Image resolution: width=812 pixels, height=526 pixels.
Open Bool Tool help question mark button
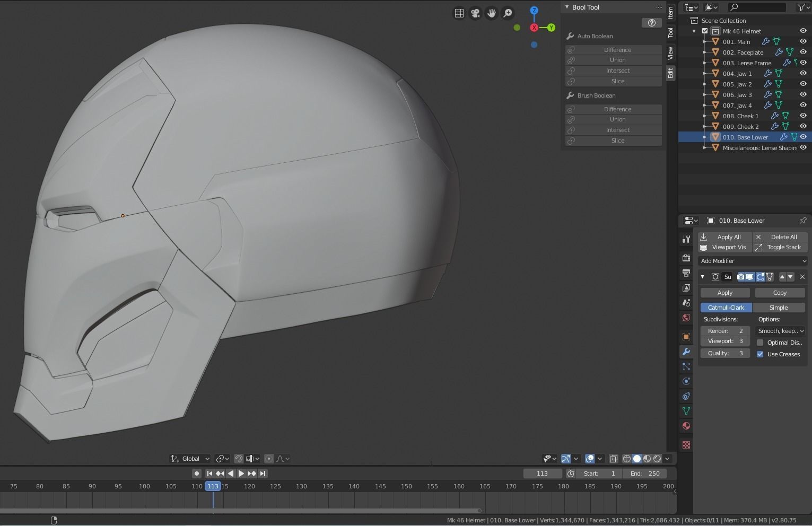tap(652, 23)
